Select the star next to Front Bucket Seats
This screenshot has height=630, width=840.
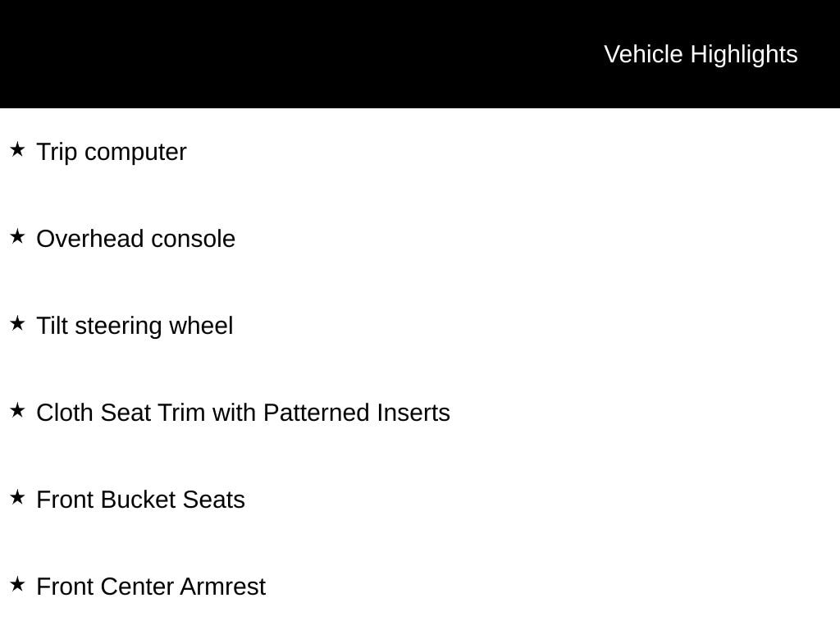point(17,498)
